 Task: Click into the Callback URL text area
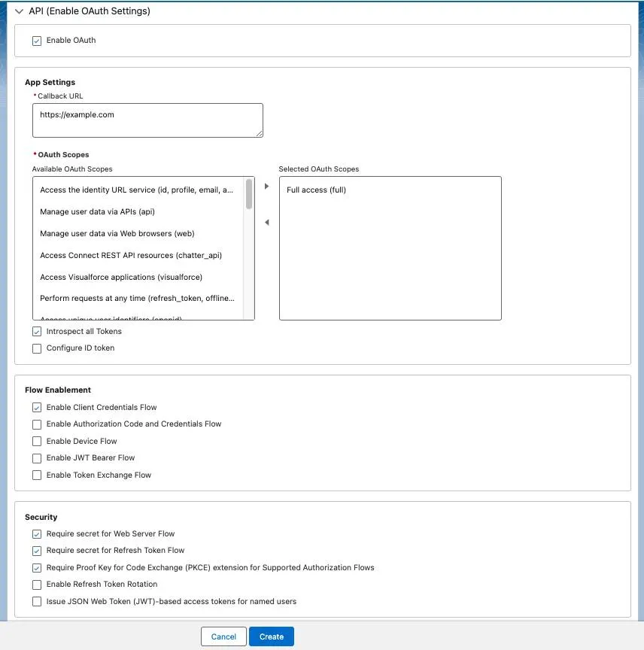click(x=147, y=120)
